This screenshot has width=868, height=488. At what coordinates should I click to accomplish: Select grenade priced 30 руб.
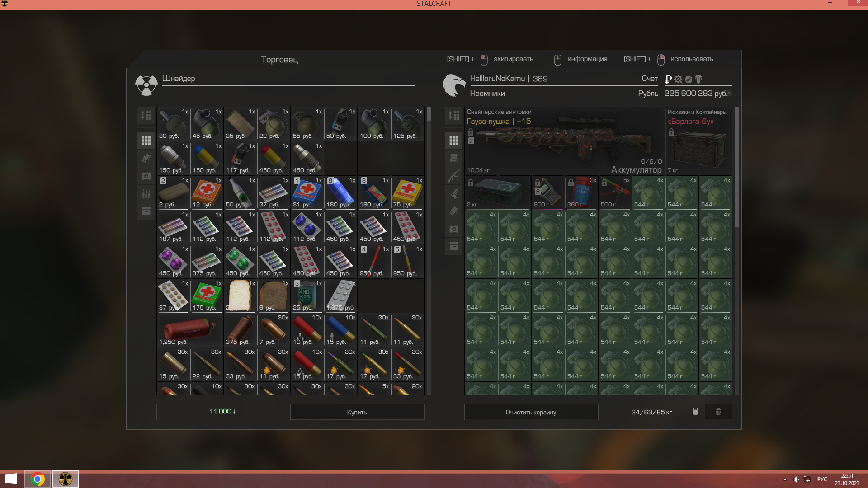pos(173,124)
